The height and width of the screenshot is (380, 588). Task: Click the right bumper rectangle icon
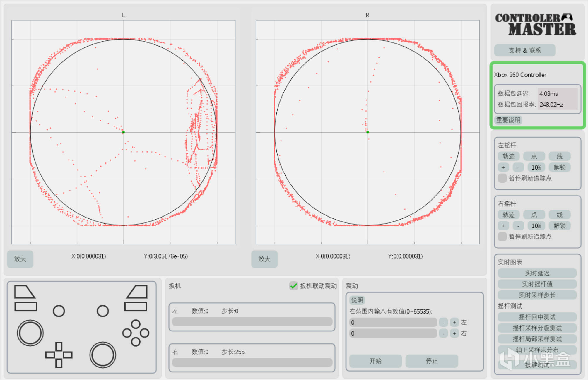(x=136, y=307)
